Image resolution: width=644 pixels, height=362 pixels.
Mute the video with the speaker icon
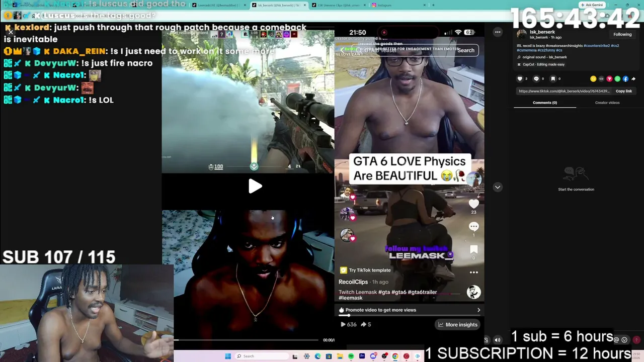click(498, 340)
